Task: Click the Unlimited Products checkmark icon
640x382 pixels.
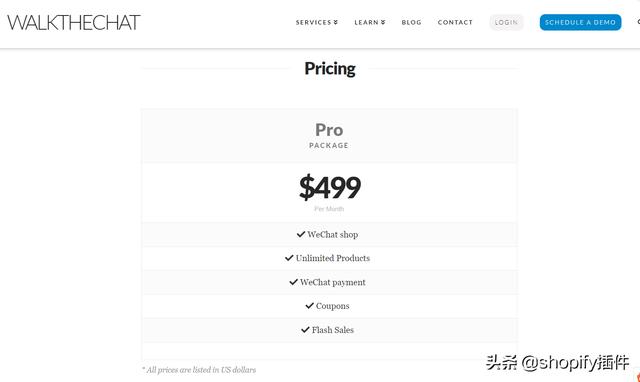Action: 289,258
